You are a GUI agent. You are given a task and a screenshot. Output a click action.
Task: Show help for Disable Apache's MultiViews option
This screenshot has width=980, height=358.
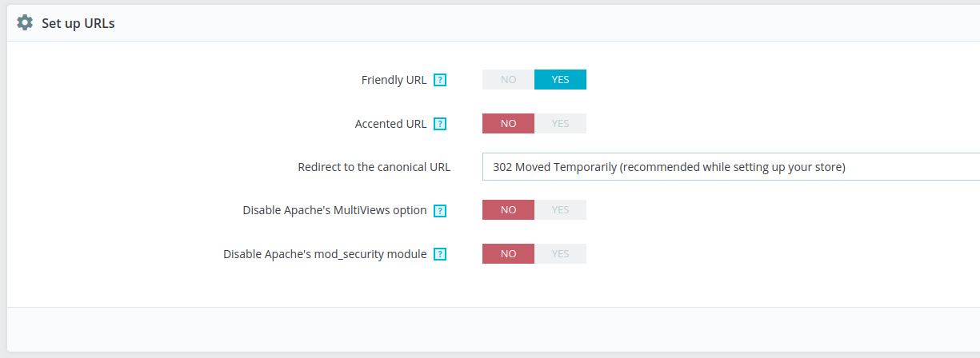coord(439,211)
